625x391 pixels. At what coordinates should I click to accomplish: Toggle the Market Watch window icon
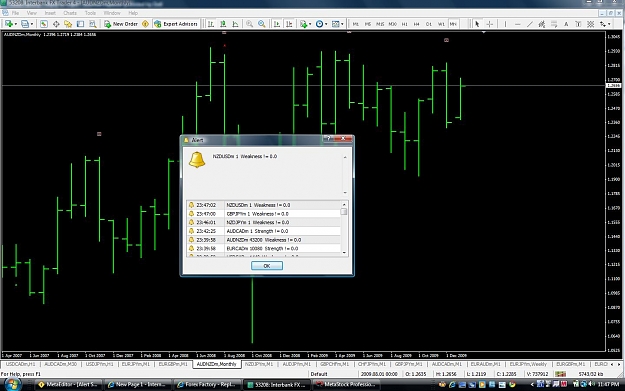[x=44, y=24]
